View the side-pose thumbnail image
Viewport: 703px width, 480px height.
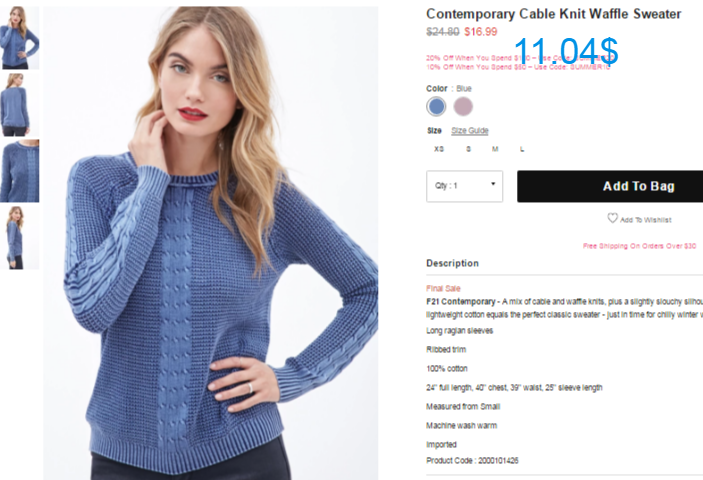[x=19, y=238]
